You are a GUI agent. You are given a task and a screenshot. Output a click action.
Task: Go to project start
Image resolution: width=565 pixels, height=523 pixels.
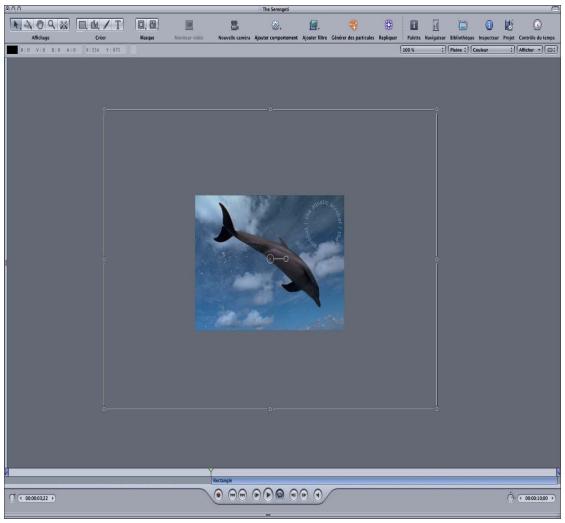pos(232,495)
